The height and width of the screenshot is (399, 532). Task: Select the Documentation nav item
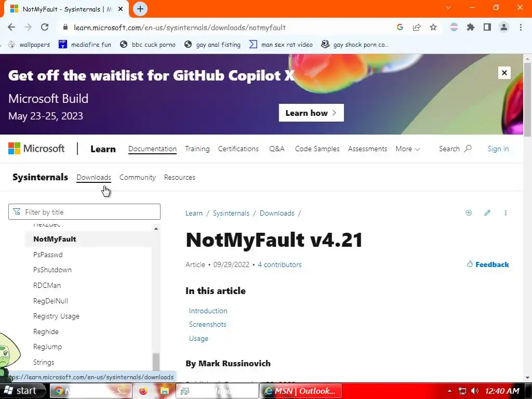[x=152, y=149]
